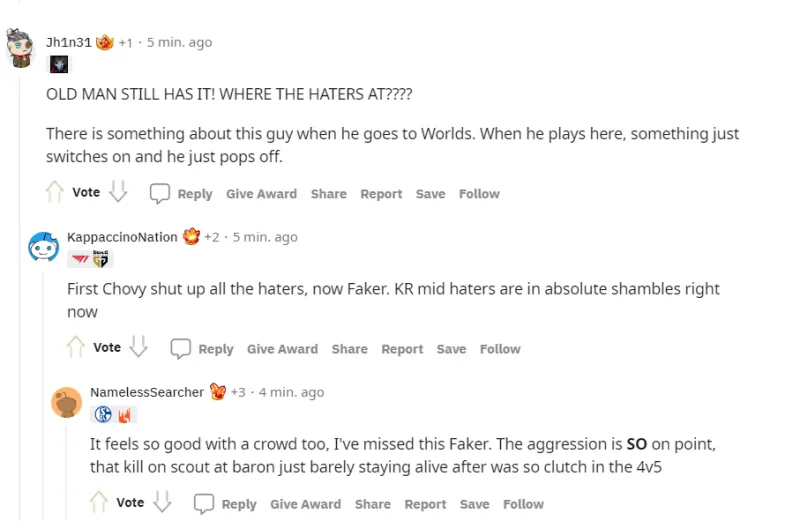800x521 pixels.
Task: Share KappaccinoNation's comment
Action: pos(350,349)
